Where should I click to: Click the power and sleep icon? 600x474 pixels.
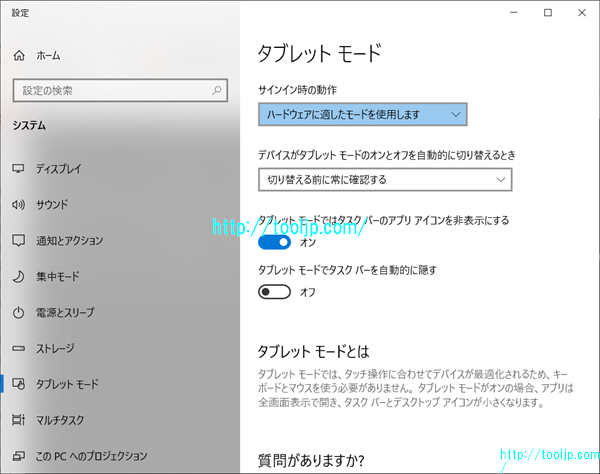[x=18, y=313]
